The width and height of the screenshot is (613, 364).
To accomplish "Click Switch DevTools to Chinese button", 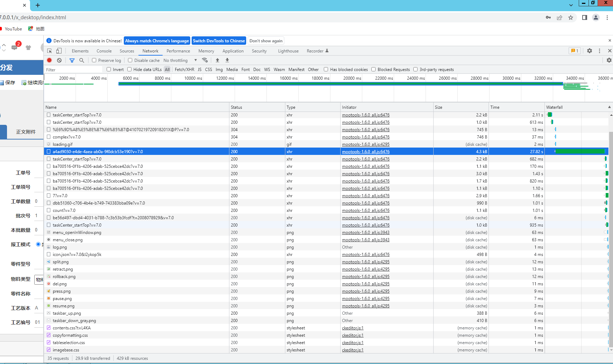I will coord(219,41).
